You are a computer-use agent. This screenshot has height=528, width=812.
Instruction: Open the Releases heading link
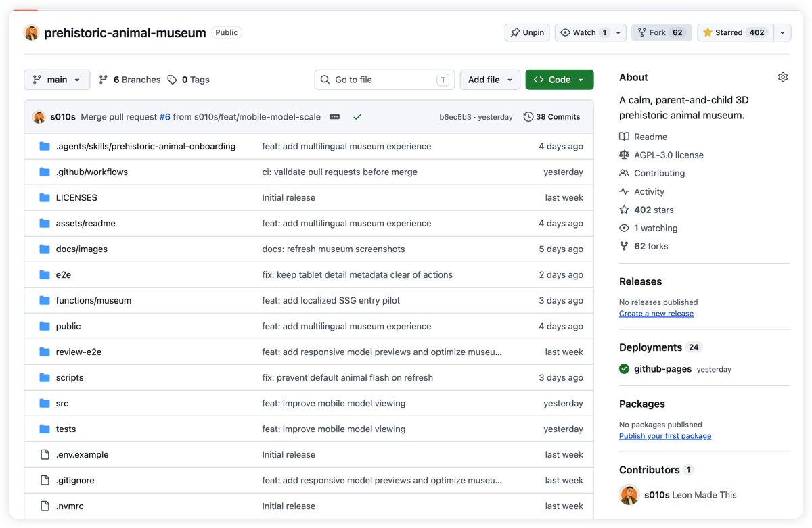tap(640, 281)
